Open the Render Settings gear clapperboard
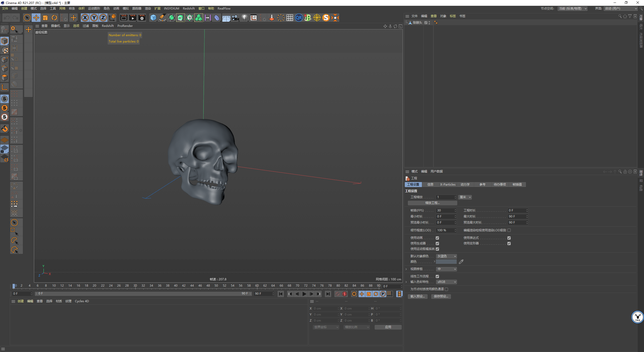The width and height of the screenshot is (644, 352). click(x=142, y=18)
